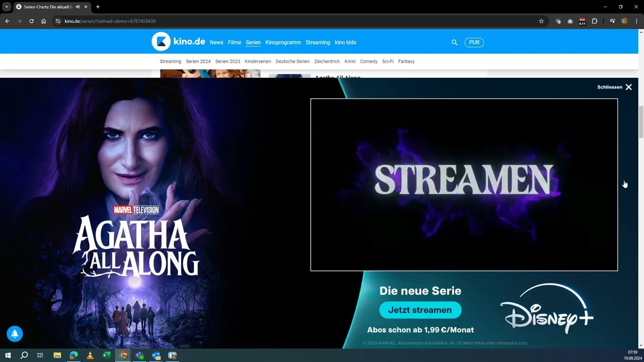The image size is (644, 362).
Task: Open the CLS 0.11 extension badge
Action: (x=582, y=21)
